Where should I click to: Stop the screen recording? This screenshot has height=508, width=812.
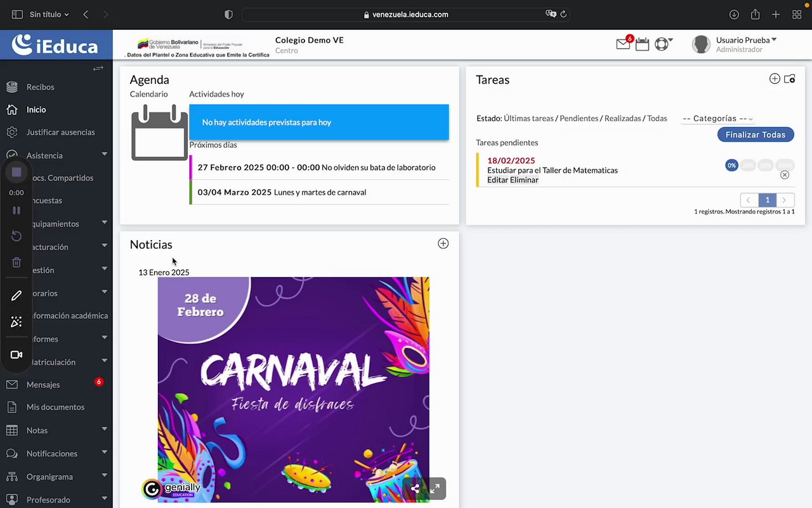(16, 172)
